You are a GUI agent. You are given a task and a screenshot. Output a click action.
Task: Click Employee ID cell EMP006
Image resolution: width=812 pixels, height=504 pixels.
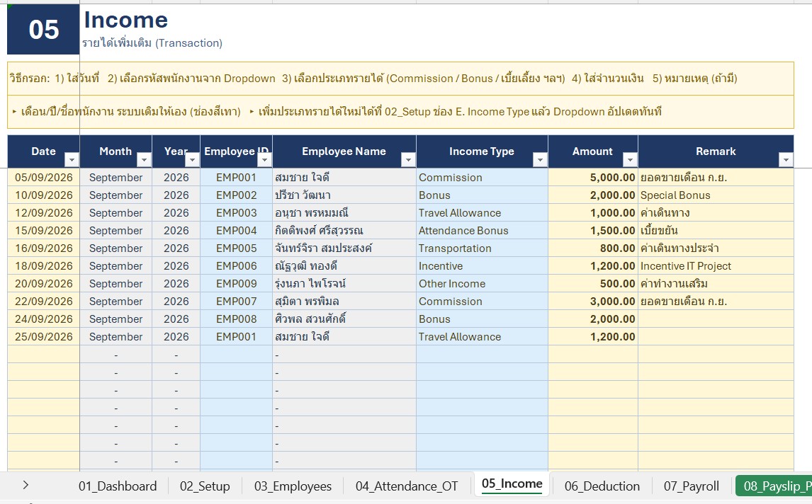tap(236, 266)
